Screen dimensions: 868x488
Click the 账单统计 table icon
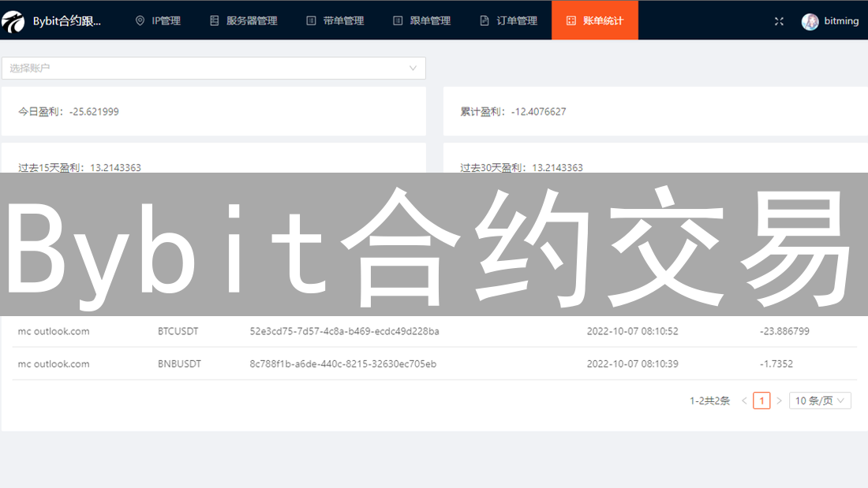pos(571,21)
